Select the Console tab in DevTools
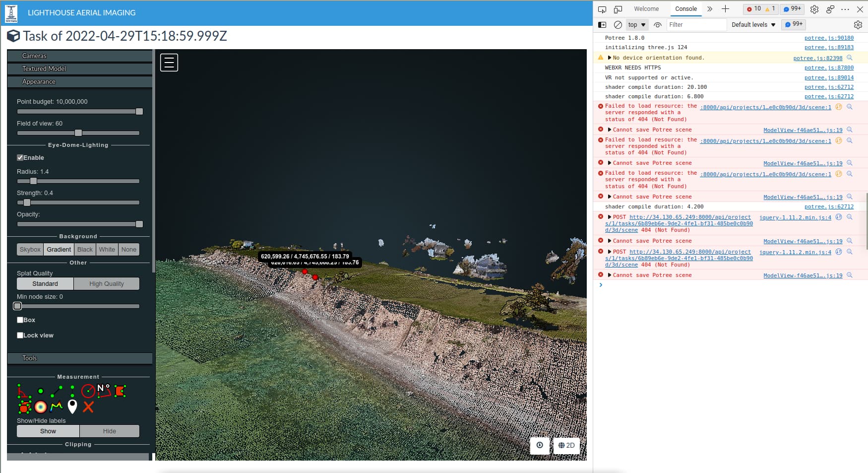Viewport: 868px width, 473px height. [686, 9]
